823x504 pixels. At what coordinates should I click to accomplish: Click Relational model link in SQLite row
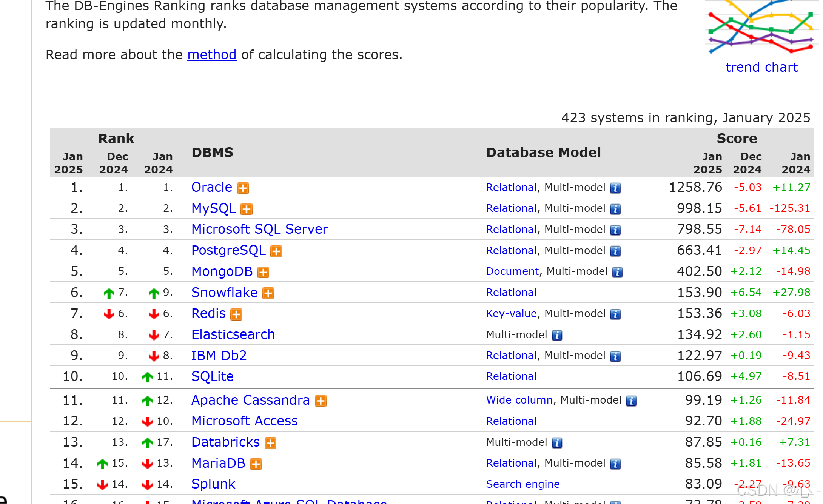coord(511,376)
